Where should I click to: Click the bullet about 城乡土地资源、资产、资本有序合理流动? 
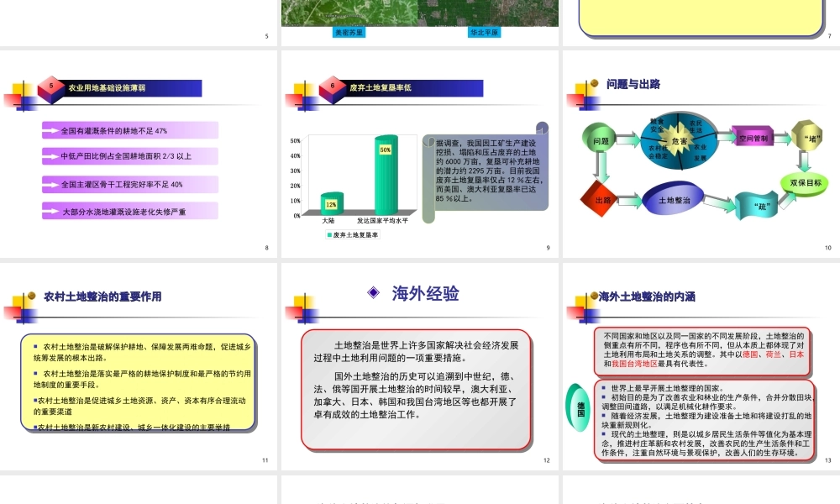pos(139,406)
